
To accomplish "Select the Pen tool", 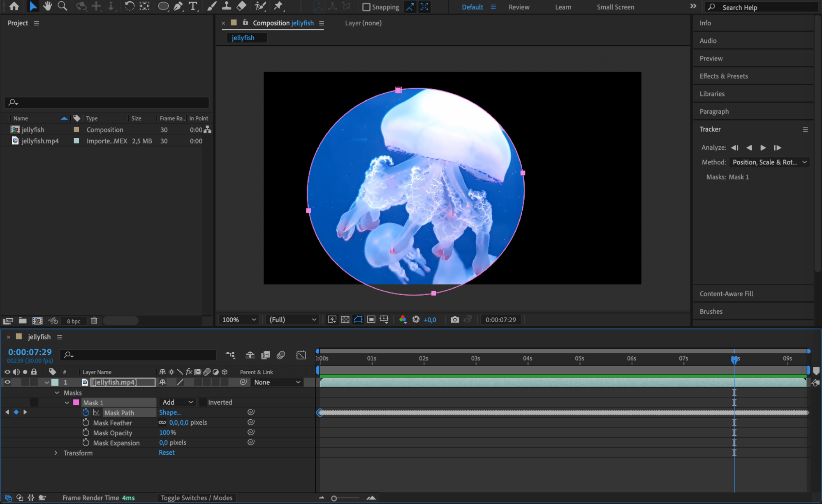I will coord(178,6).
